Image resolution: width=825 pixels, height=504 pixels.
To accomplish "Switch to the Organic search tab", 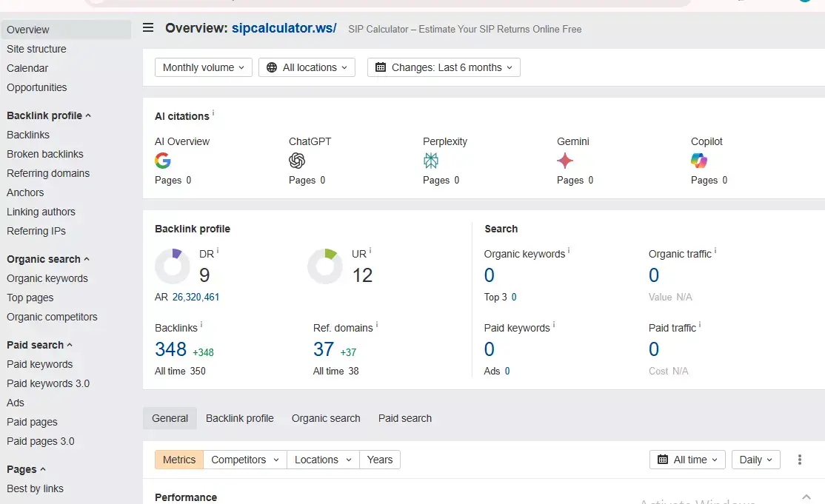I will tap(326, 418).
